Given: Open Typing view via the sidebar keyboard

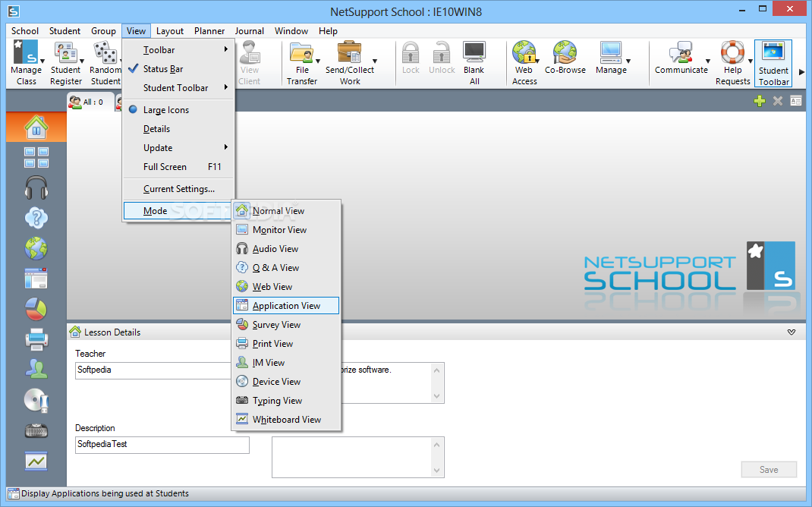Looking at the screenshot, I should click(36, 430).
